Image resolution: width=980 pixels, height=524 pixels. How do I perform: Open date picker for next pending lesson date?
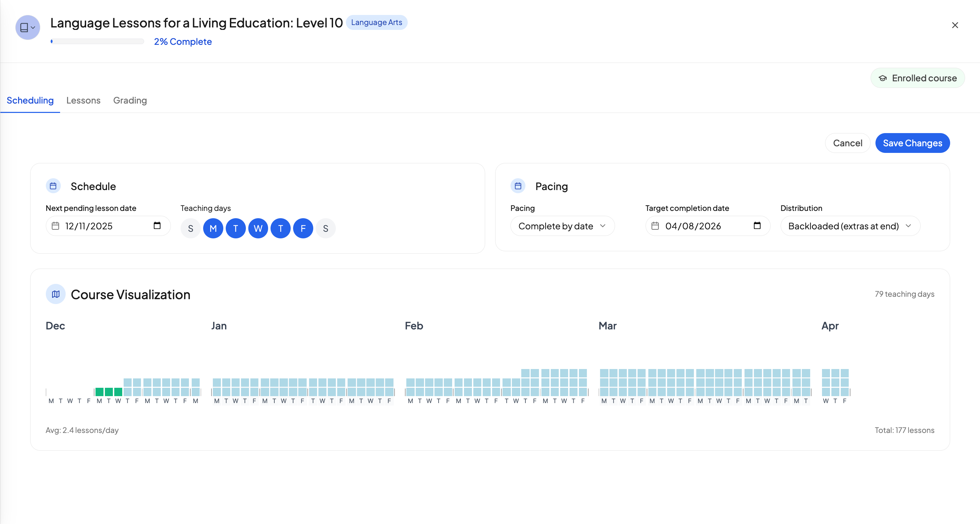coord(157,226)
